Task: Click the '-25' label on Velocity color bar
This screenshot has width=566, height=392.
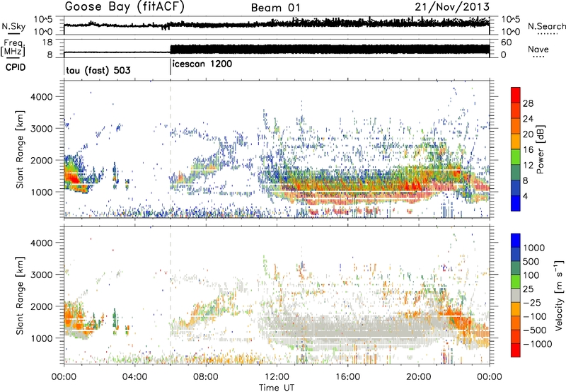Action: pyautogui.click(x=532, y=302)
